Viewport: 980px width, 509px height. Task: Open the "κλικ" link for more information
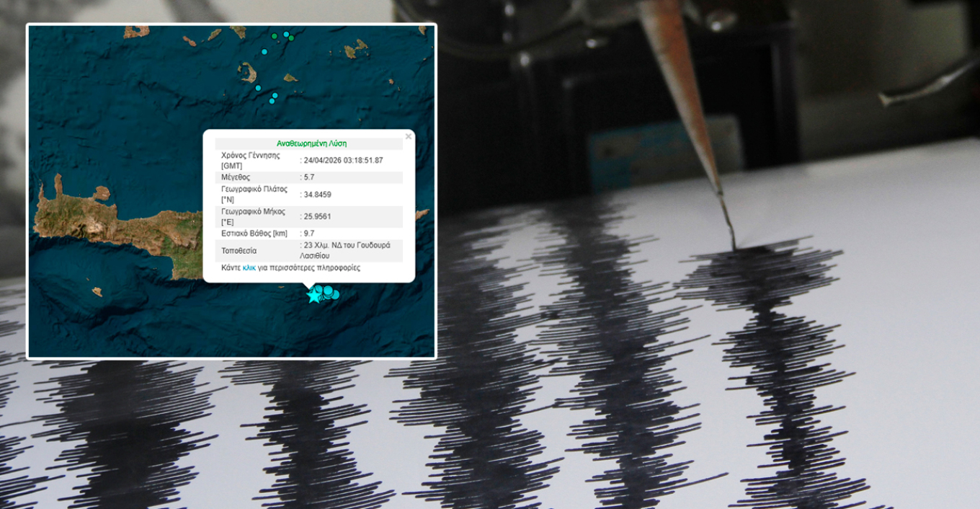pos(249,267)
